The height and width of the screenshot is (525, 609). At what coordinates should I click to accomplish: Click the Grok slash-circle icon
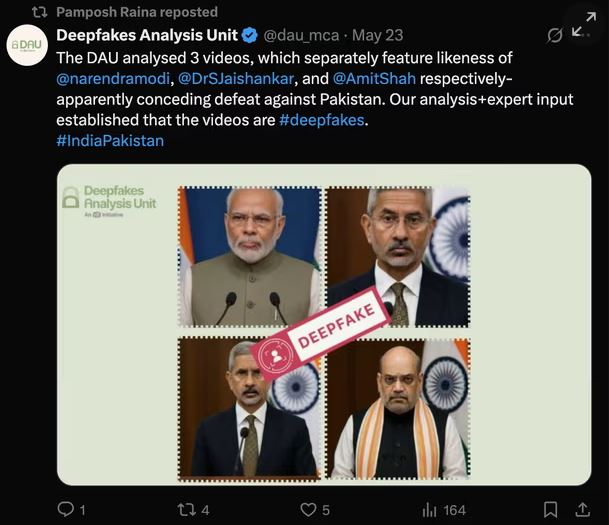coord(556,35)
